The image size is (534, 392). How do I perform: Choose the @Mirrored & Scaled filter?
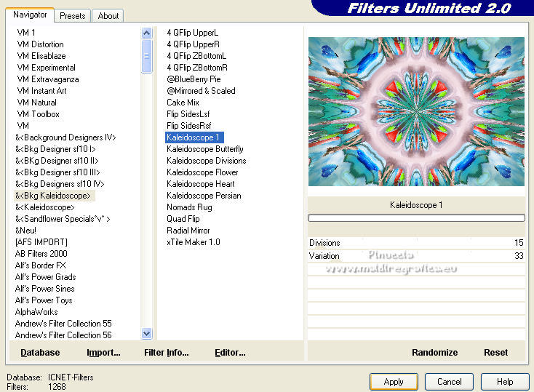coord(201,91)
